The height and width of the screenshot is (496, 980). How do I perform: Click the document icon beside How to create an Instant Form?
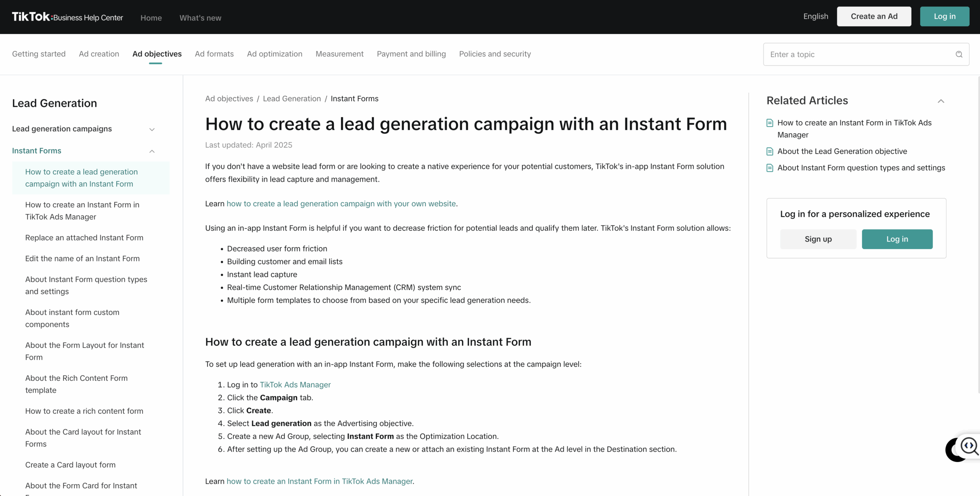[769, 123]
